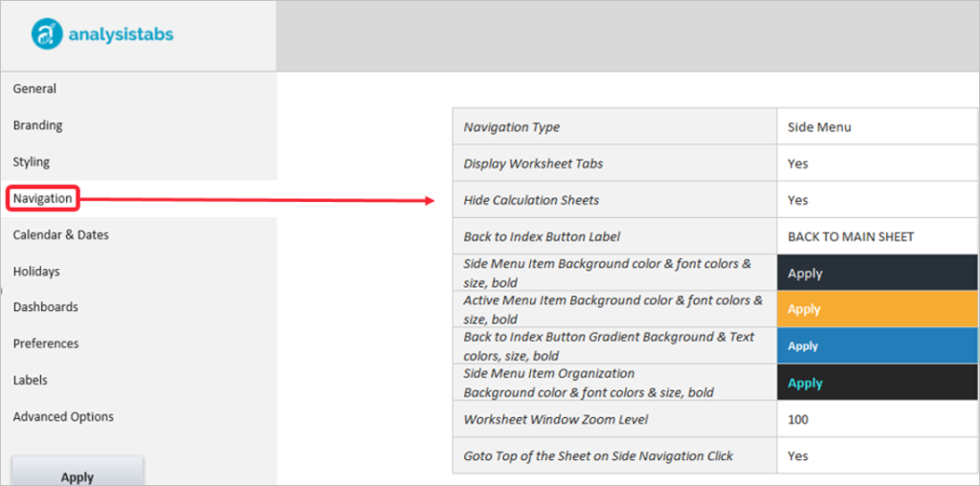The height and width of the screenshot is (486, 980).
Task: Select the Navigation Type label cell
Action: click(615, 127)
